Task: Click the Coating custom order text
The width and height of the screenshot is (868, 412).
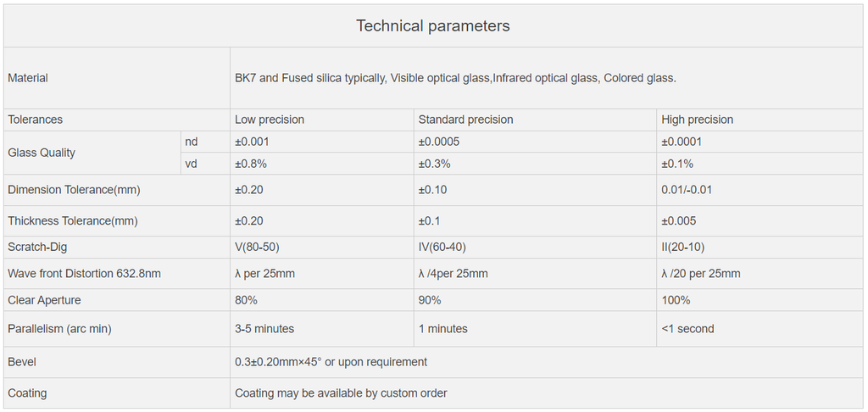Action: coord(341,393)
